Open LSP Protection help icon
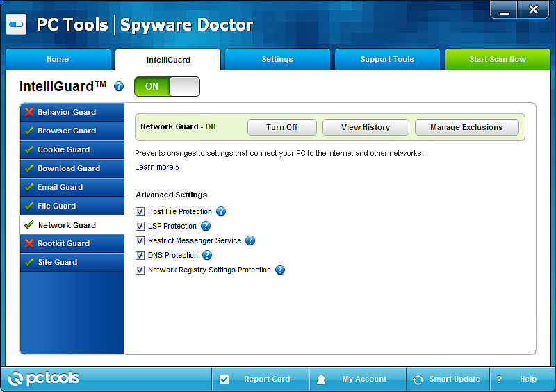Viewport: 556px width, 392px height. pos(206,226)
